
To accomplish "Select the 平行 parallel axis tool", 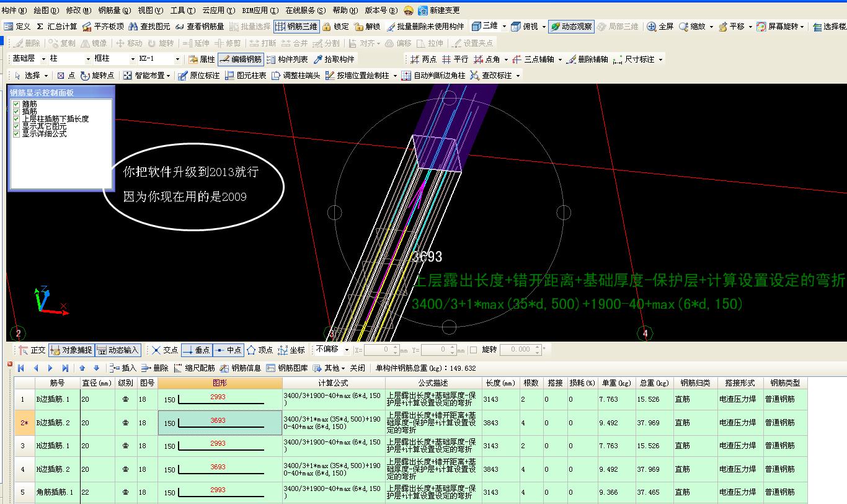I will click(455, 60).
